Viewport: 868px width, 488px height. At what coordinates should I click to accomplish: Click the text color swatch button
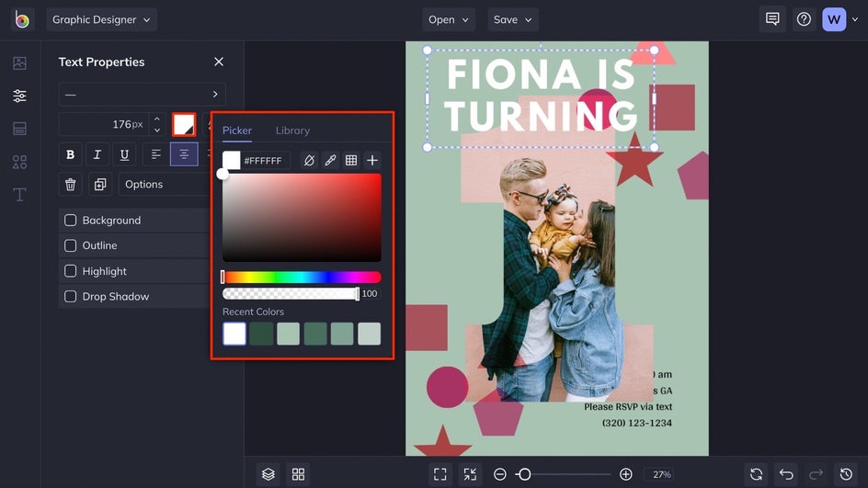184,124
